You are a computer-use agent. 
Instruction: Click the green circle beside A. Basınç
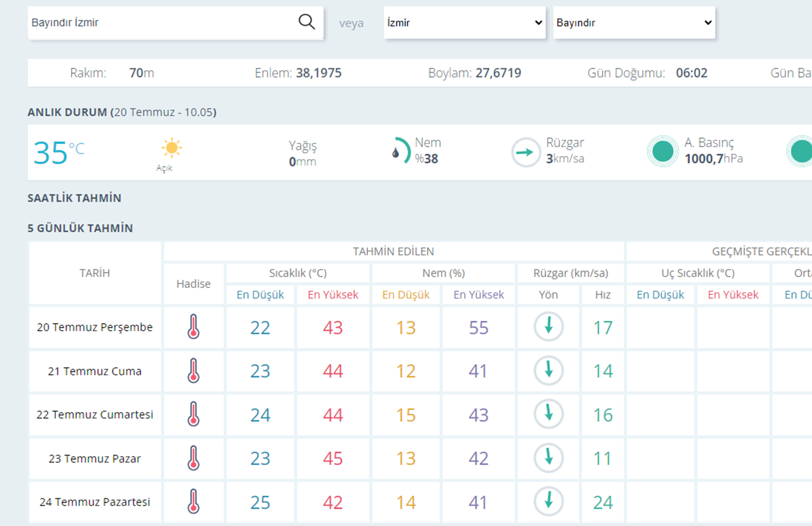663,151
